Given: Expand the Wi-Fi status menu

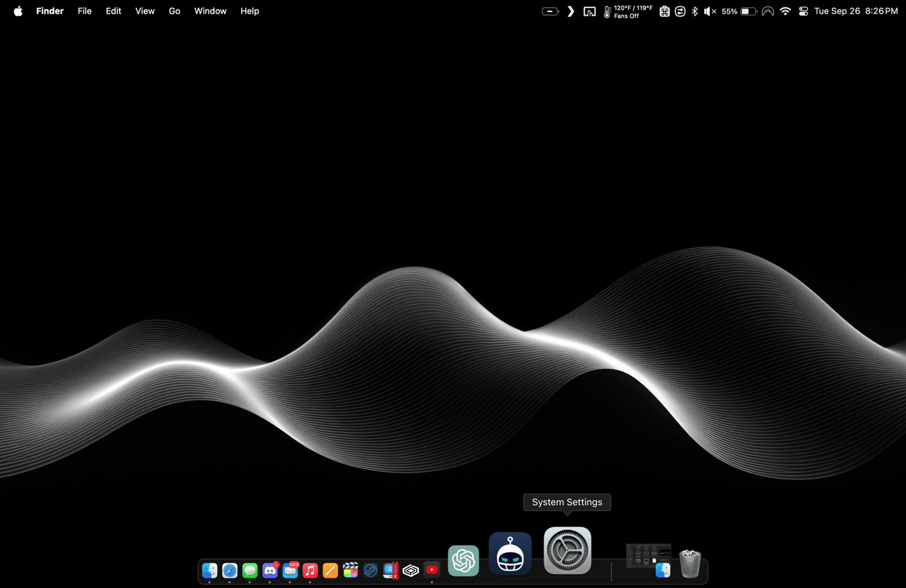Looking at the screenshot, I should point(785,11).
